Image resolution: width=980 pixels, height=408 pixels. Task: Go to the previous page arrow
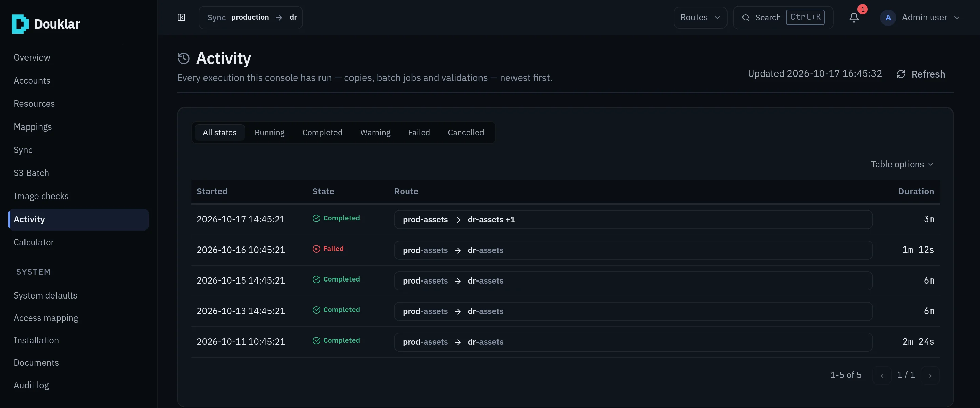point(882,375)
